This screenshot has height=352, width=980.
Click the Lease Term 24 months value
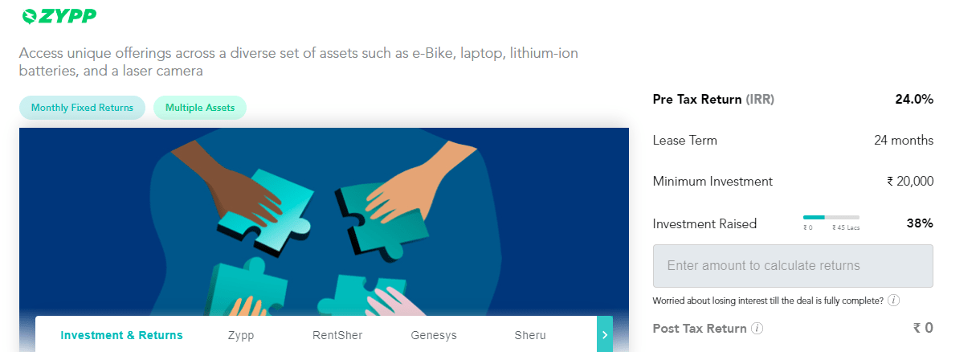tap(904, 140)
